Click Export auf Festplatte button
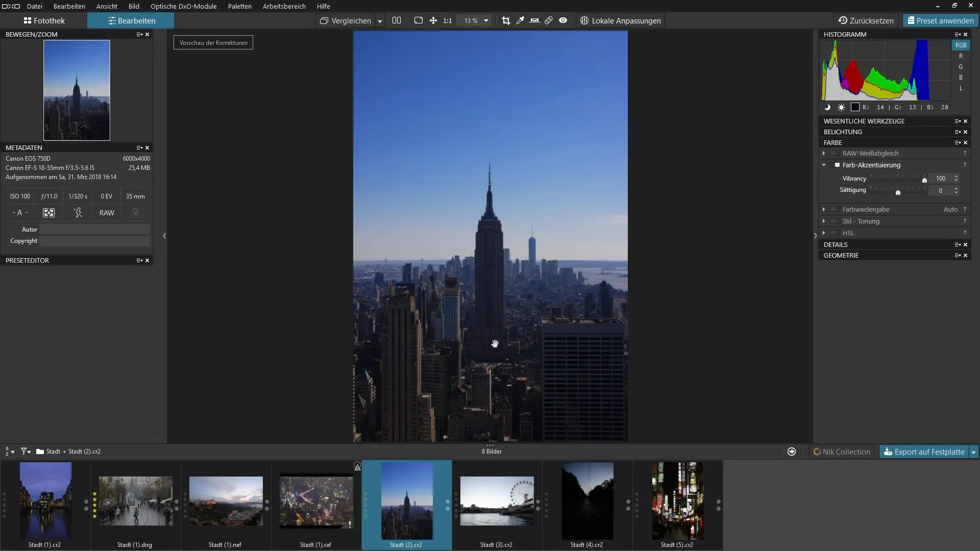 [924, 452]
